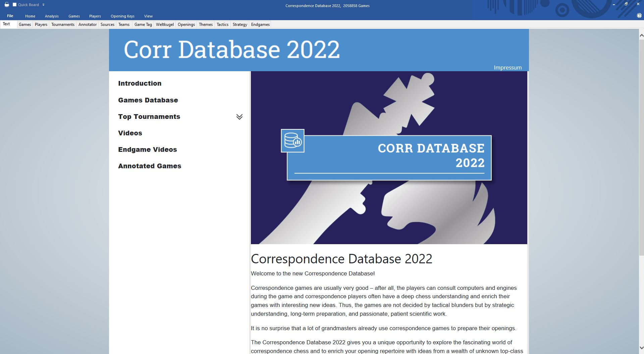Screen dimensions: 644x354
Task: Open the Annotator tab
Action: pyautogui.click(x=88, y=25)
